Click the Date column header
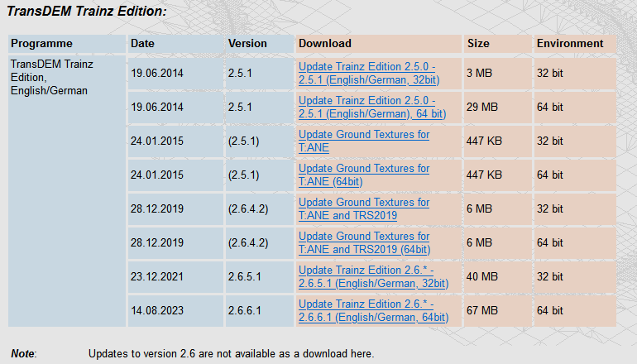Screen dimensions: 637x364 tap(175, 44)
